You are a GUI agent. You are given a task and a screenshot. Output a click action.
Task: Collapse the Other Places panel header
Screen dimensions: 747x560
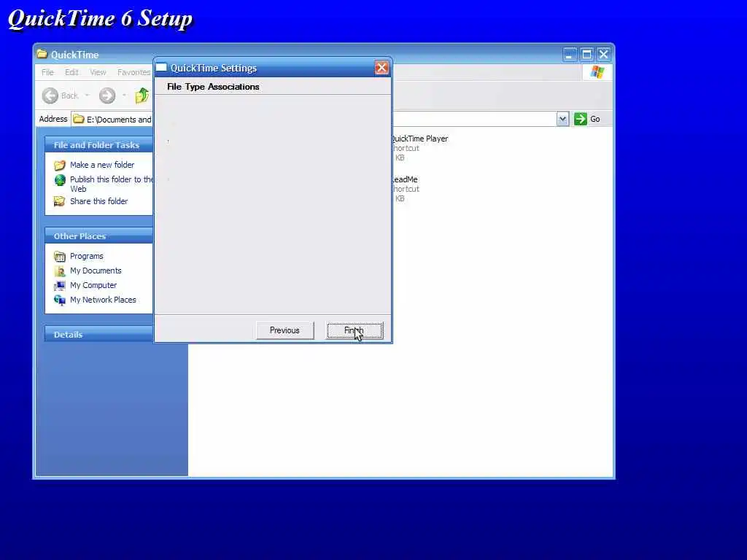point(98,236)
